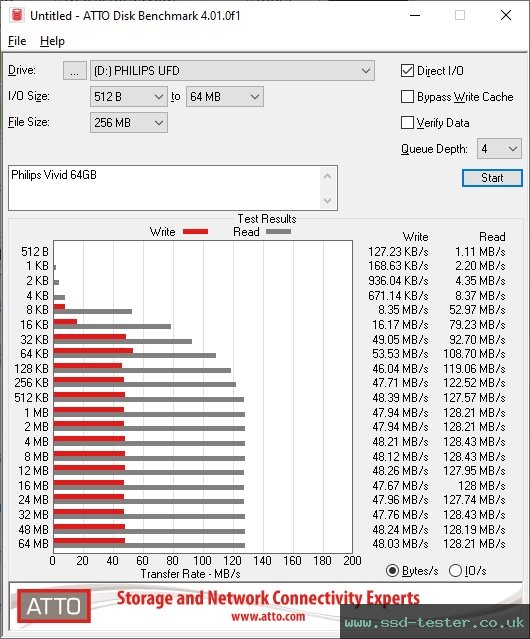Image resolution: width=530 pixels, height=639 pixels.
Task: Open the Help menu
Action: [52, 41]
